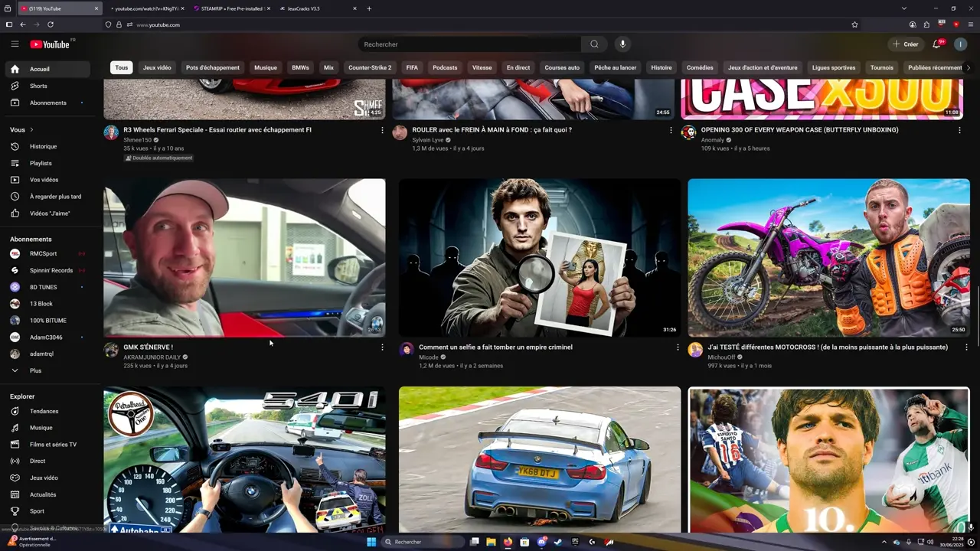
Task: Open the notifications bell
Action: click(936, 44)
